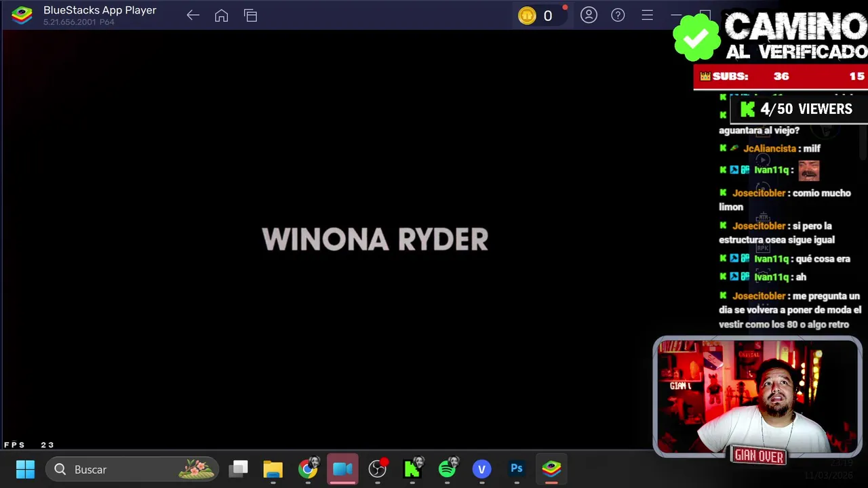This screenshot has width=868, height=488.
Task: Open the Windows Start menu
Action: tap(26, 469)
